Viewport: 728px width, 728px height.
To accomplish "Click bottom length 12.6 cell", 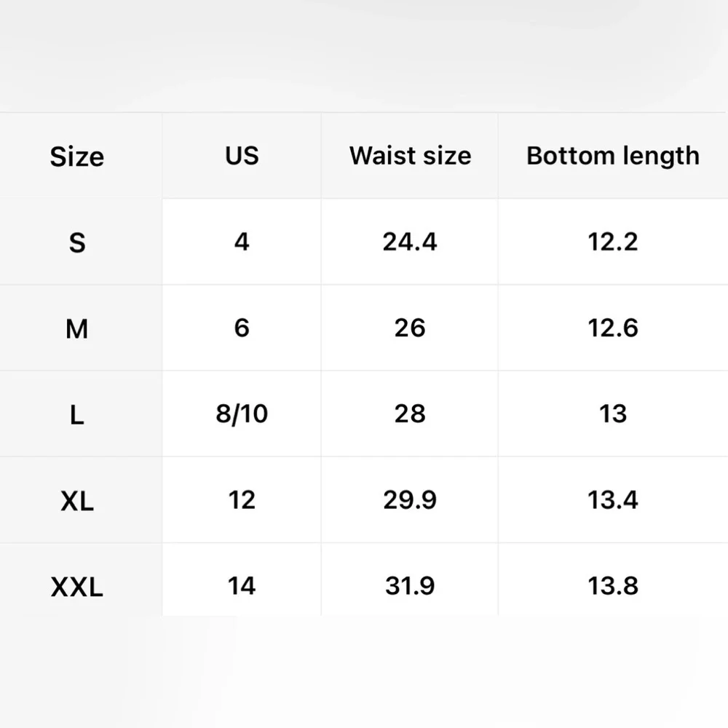I will click(612, 328).
